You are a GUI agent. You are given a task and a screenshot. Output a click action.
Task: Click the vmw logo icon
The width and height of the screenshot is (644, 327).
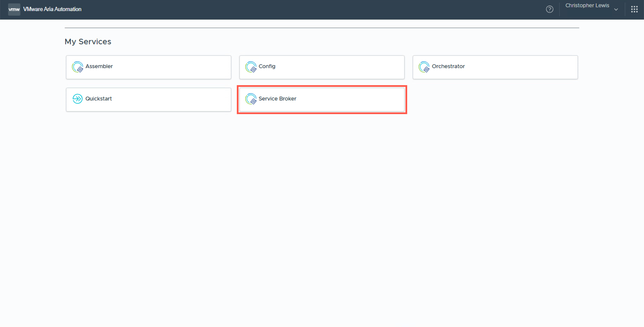(x=14, y=10)
